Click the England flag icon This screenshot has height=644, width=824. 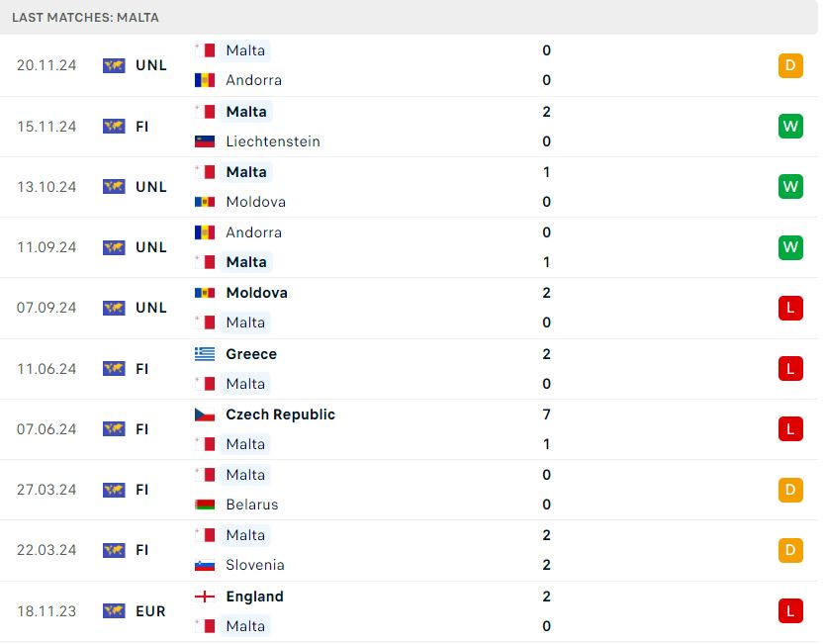click(x=205, y=597)
